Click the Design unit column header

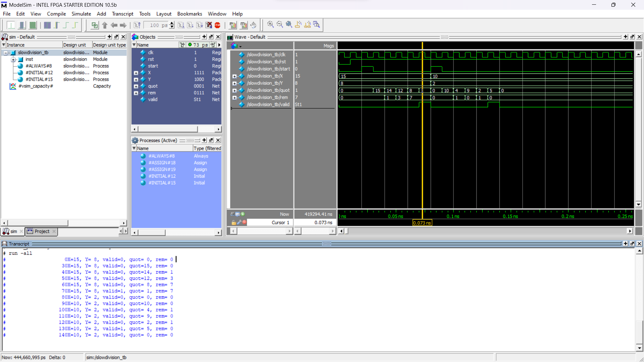click(74, 45)
